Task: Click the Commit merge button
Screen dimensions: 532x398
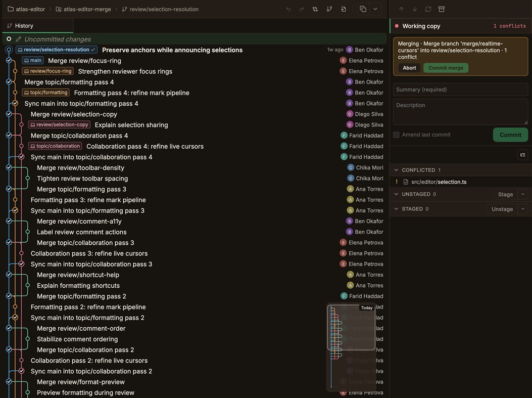Action: pyautogui.click(x=446, y=68)
